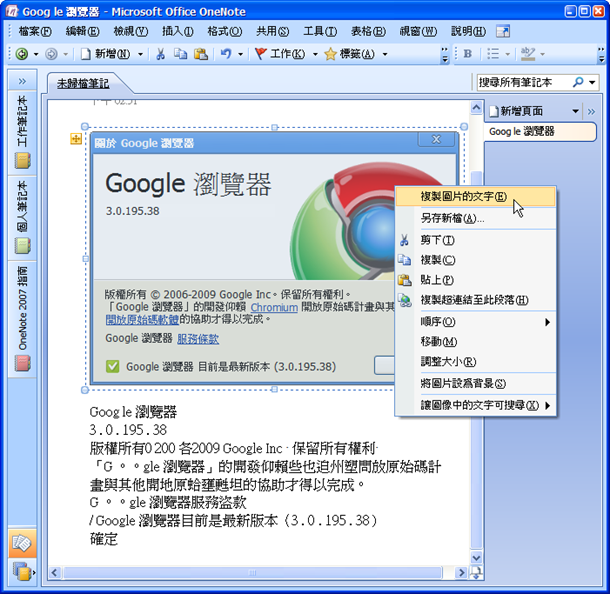
Task: Click the 新增 new page icon in toolbar
Action: point(86,54)
